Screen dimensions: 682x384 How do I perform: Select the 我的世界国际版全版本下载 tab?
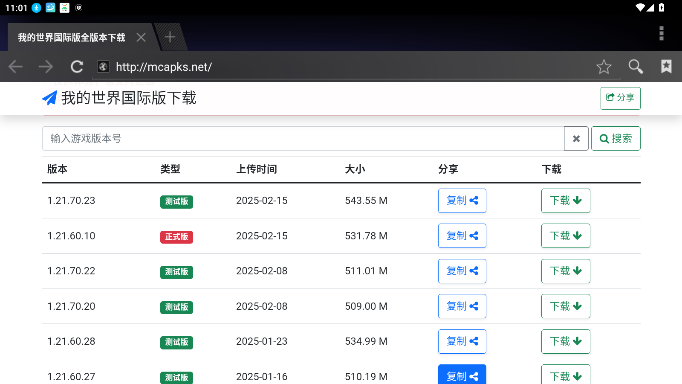coord(71,37)
